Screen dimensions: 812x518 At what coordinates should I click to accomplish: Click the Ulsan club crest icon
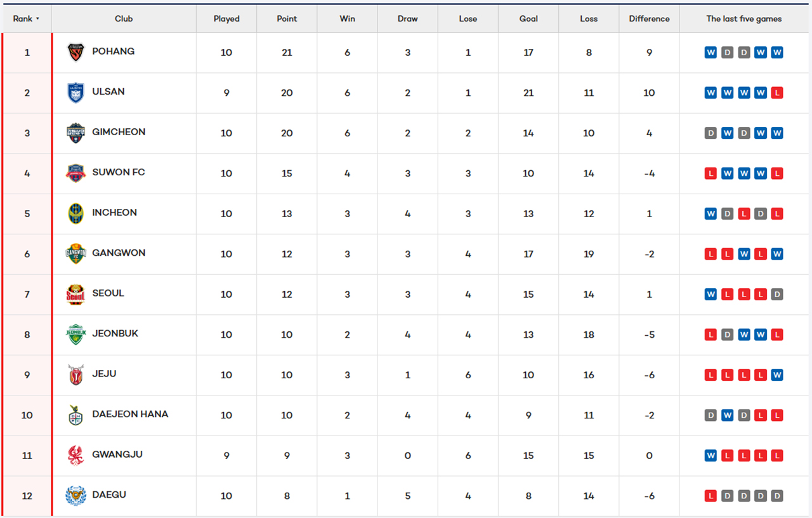[75, 93]
